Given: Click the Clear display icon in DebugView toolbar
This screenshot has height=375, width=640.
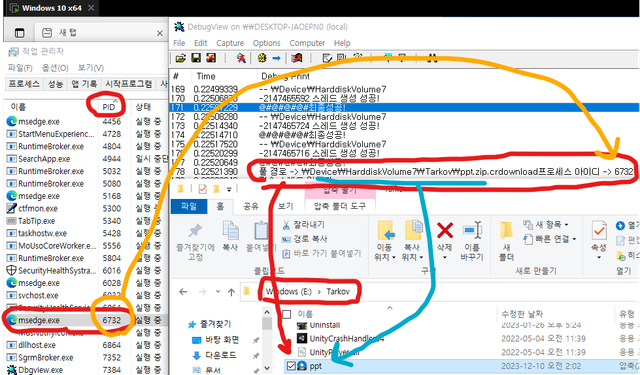Looking at the screenshot, I should pyautogui.click(x=211, y=58).
